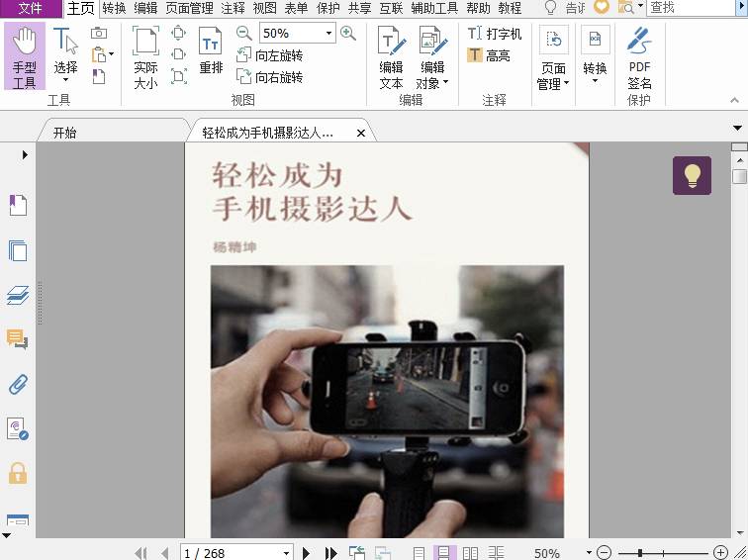748x560 pixels.
Task: Open the File (文件) menu
Action: [x=31, y=8]
